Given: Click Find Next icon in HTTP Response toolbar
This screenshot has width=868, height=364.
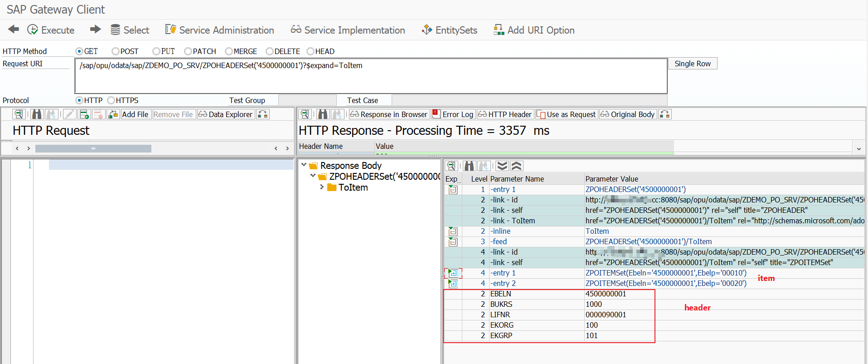Looking at the screenshot, I should coord(337,114).
